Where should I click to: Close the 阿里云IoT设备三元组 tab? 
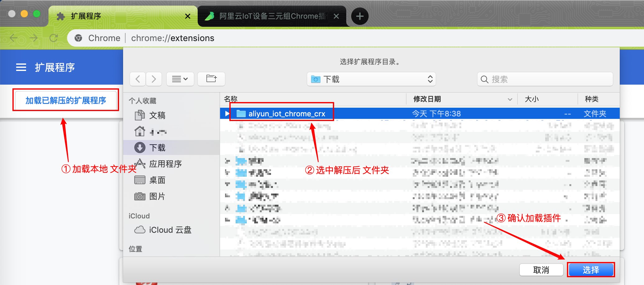336,16
